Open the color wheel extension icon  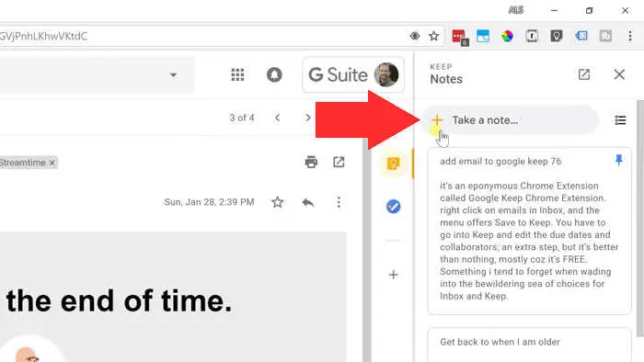coord(507,36)
